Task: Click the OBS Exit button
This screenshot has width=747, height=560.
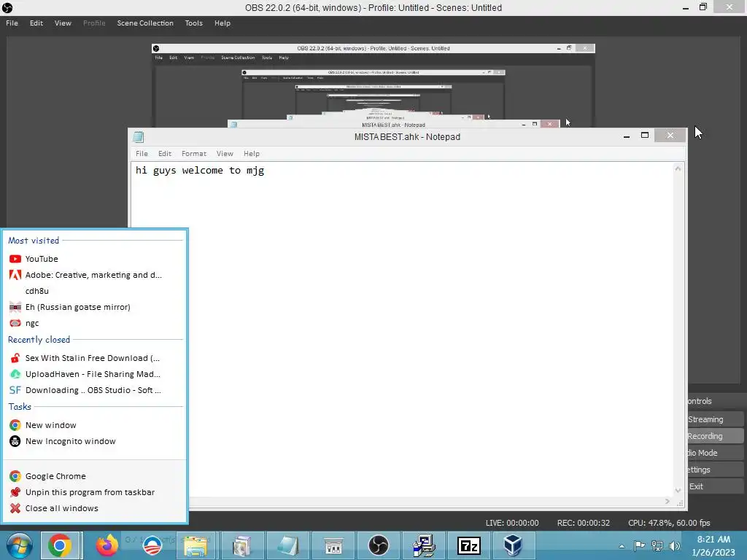Action: [x=715, y=486]
